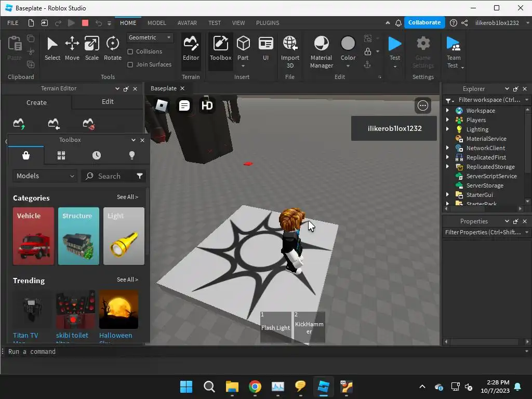
Task: Open the UI insert tool
Action: click(x=265, y=48)
